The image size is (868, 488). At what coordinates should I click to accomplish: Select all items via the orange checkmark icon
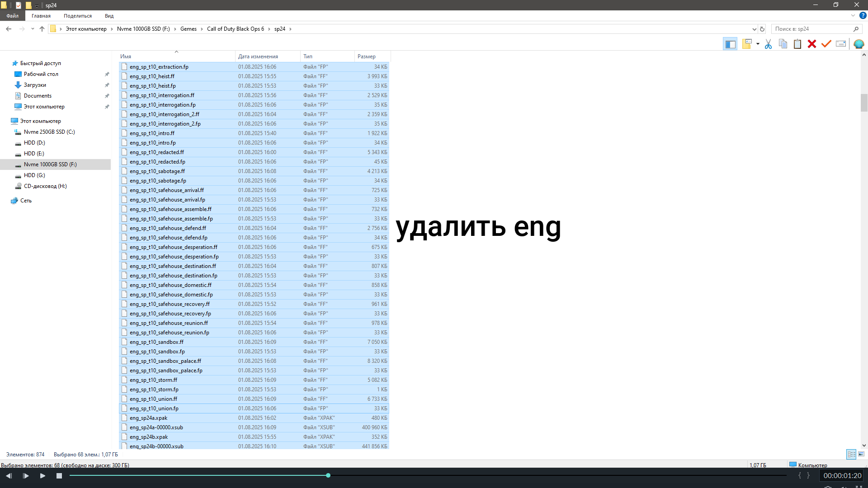(x=826, y=44)
